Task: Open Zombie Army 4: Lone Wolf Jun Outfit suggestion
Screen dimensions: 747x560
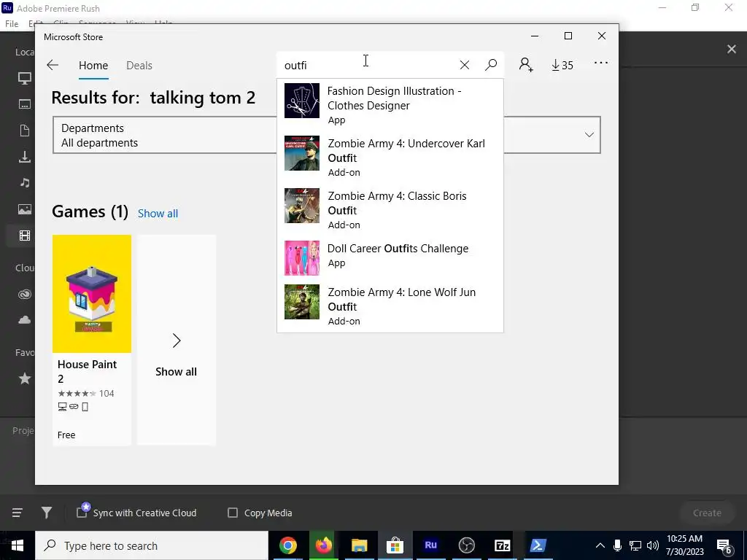Action: (x=390, y=306)
